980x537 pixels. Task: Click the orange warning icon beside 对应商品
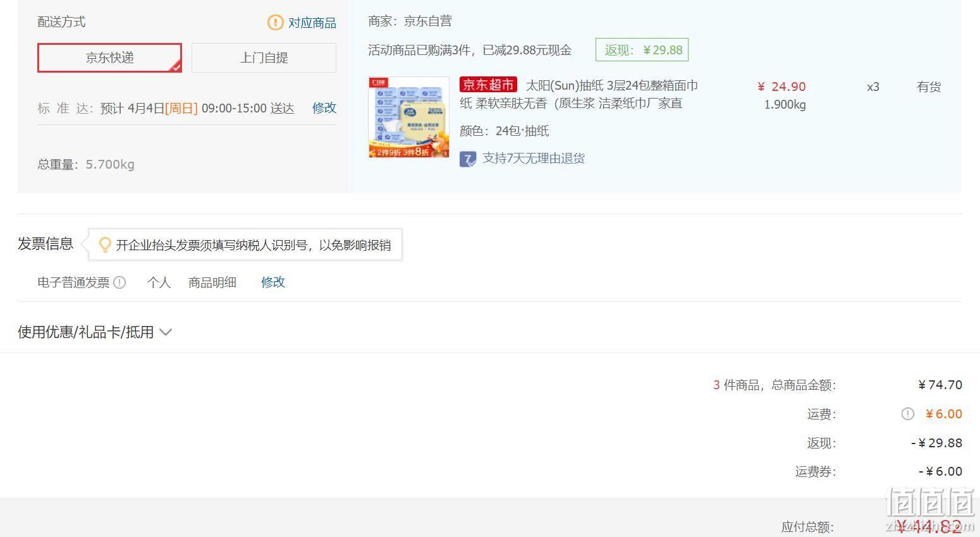(275, 23)
